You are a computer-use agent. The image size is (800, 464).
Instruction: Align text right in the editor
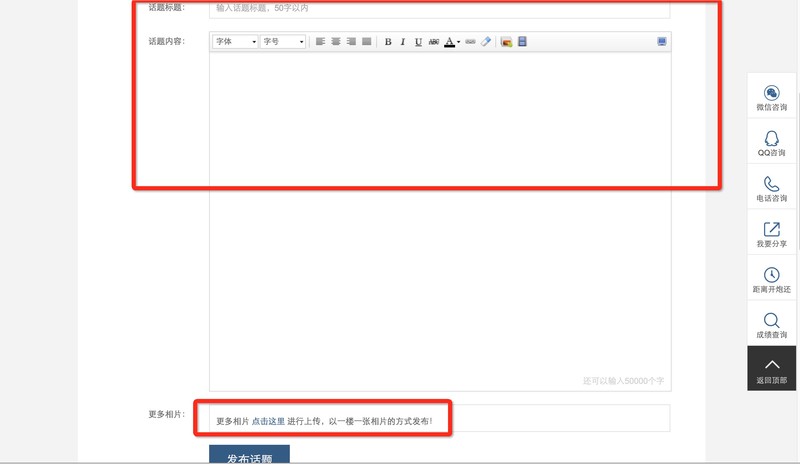[x=351, y=42]
